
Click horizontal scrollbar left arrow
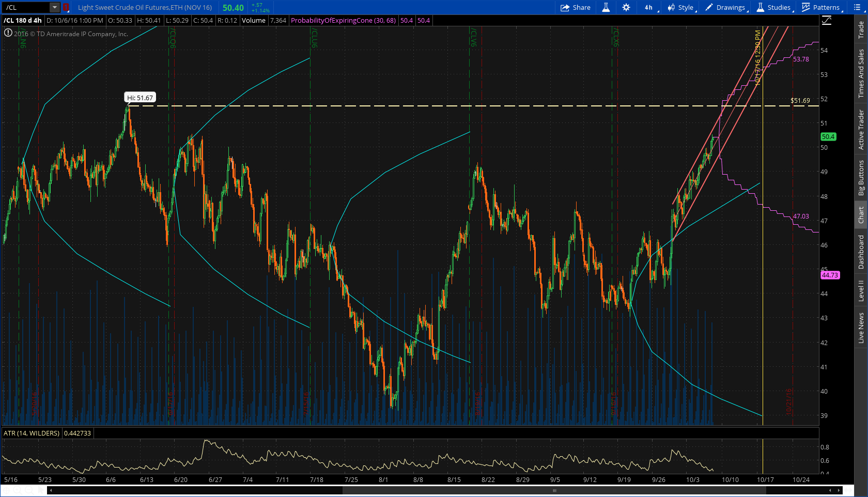pos(50,490)
